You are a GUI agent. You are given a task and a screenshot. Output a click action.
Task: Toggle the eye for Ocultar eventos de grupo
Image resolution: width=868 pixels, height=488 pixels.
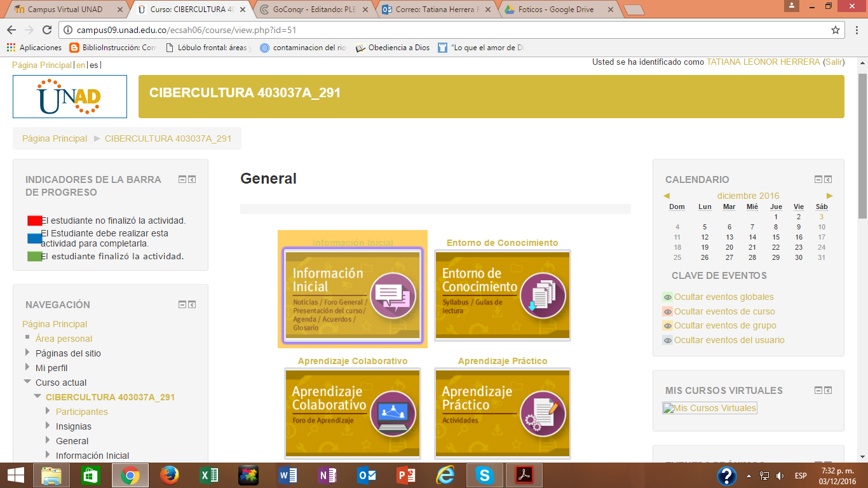(x=667, y=326)
